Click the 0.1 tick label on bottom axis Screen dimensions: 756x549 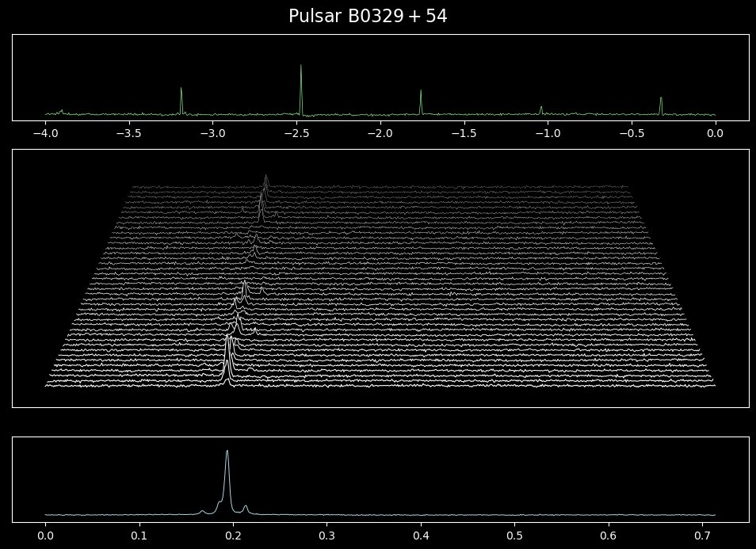click(139, 536)
